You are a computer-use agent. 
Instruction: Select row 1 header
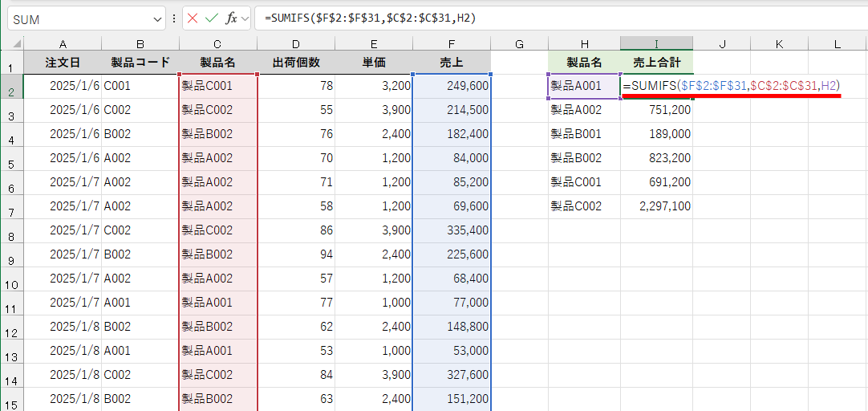[12, 63]
